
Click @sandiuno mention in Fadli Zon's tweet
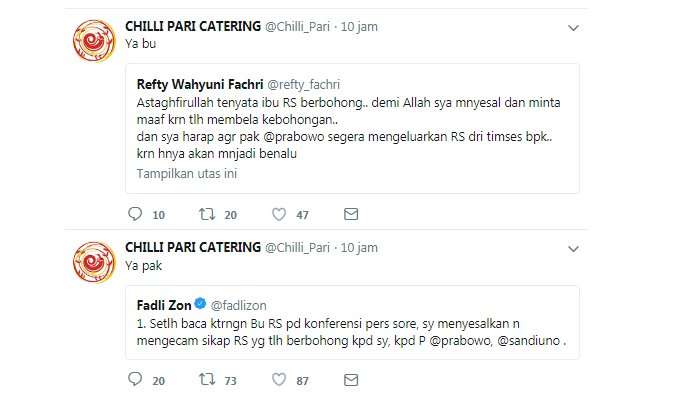pyautogui.click(x=529, y=341)
